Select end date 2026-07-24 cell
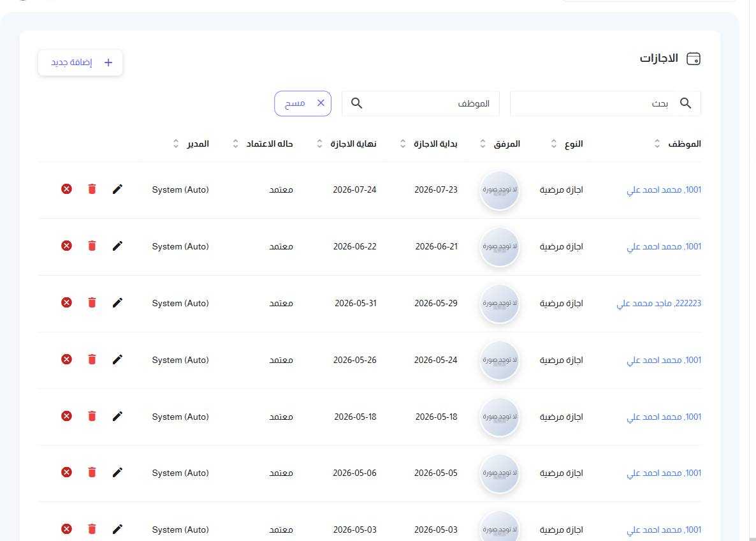The height and width of the screenshot is (541, 756). pos(354,189)
